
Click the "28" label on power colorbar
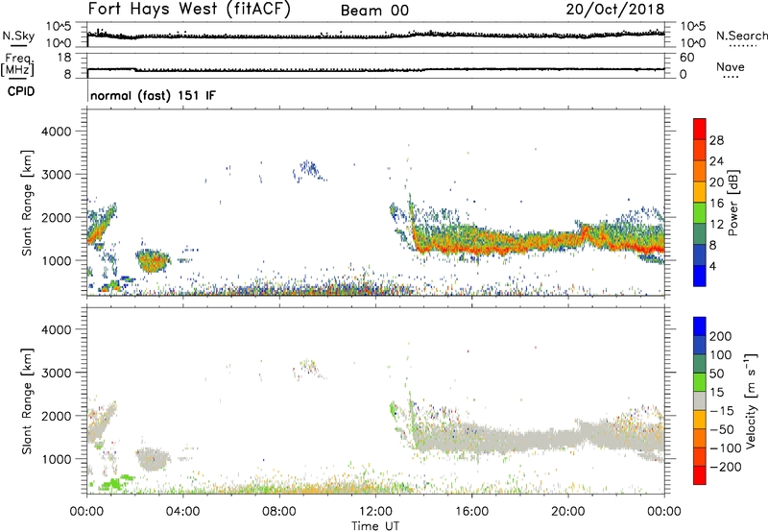pyautogui.click(x=716, y=140)
